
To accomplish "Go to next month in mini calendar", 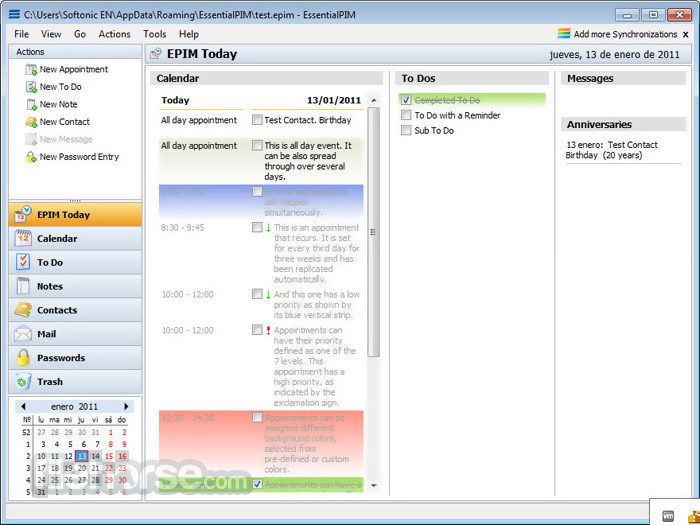I will [126, 407].
